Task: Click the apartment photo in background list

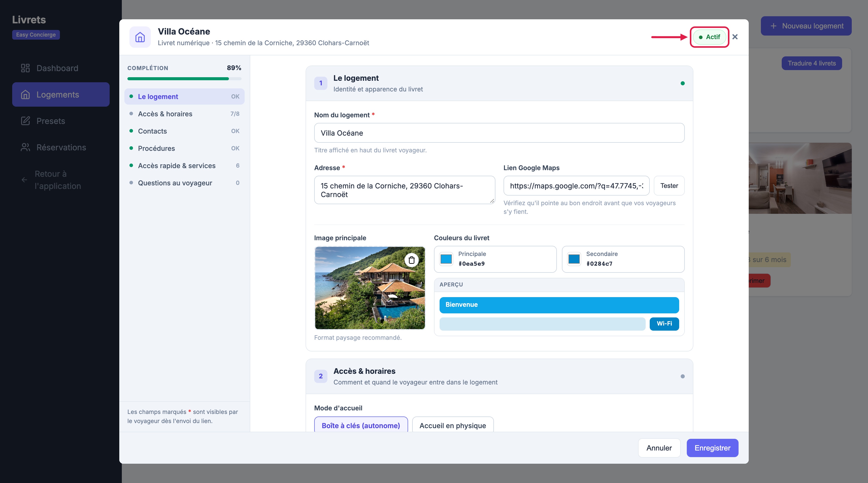Action: pyautogui.click(x=800, y=178)
